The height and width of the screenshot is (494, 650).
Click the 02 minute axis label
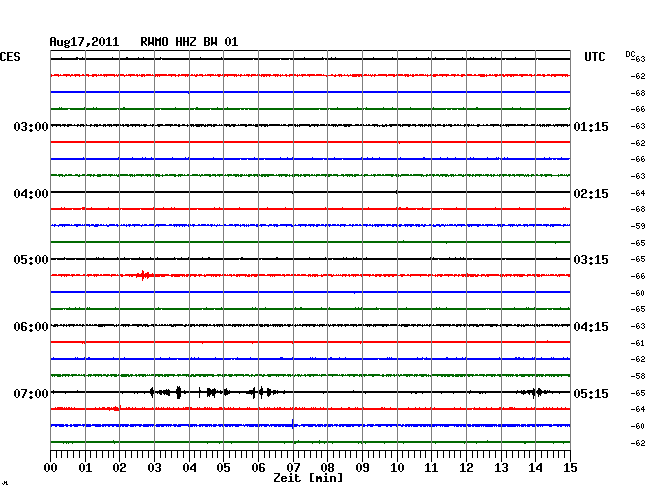click(119, 468)
